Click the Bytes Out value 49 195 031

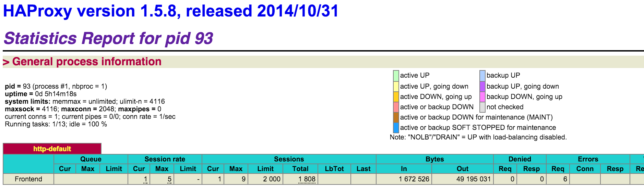coord(474,179)
